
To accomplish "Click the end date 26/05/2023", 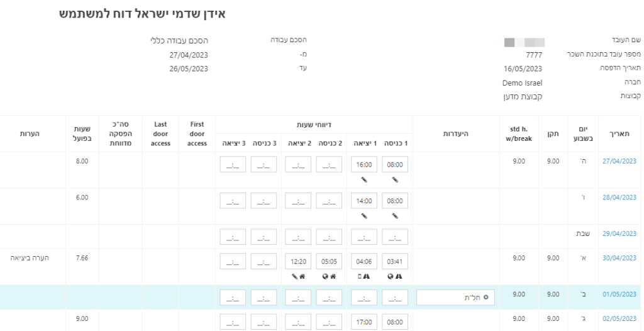I will tap(189, 69).
